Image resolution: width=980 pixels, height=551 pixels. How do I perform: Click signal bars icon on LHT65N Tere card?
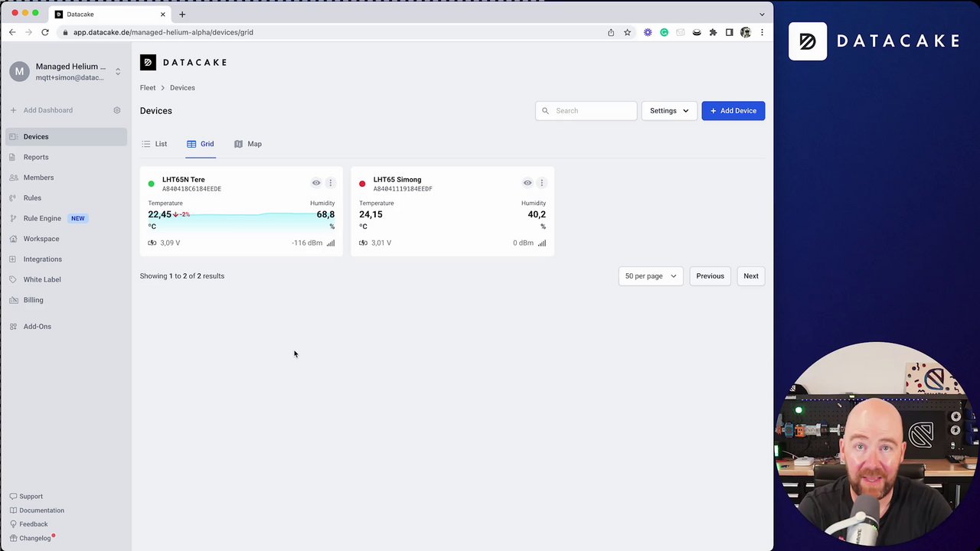[x=331, y=243]
